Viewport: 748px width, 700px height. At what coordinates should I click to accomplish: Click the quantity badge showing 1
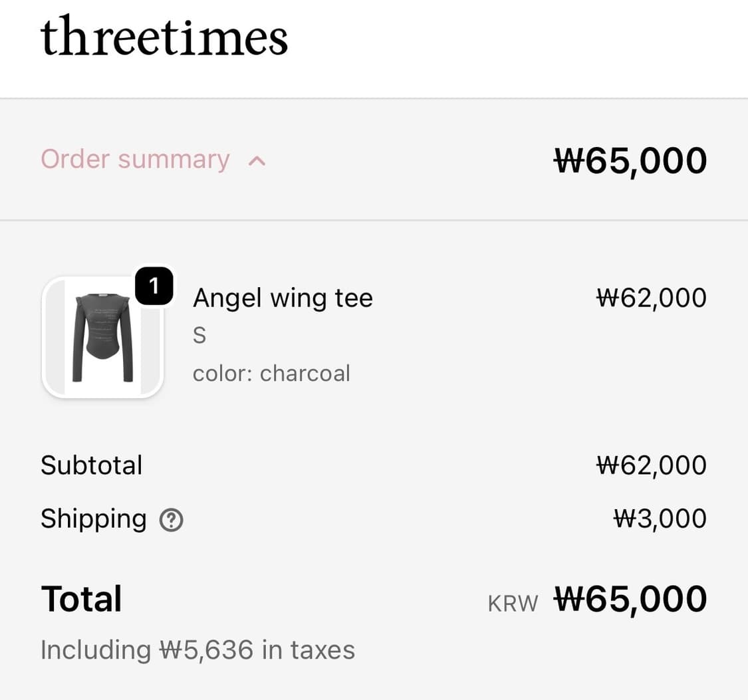[154, 286]
